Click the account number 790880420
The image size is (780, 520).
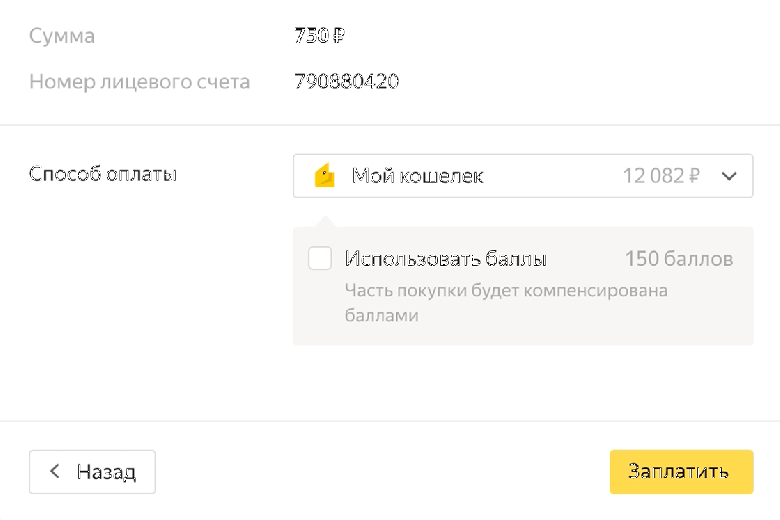click(x=346, y=82)
